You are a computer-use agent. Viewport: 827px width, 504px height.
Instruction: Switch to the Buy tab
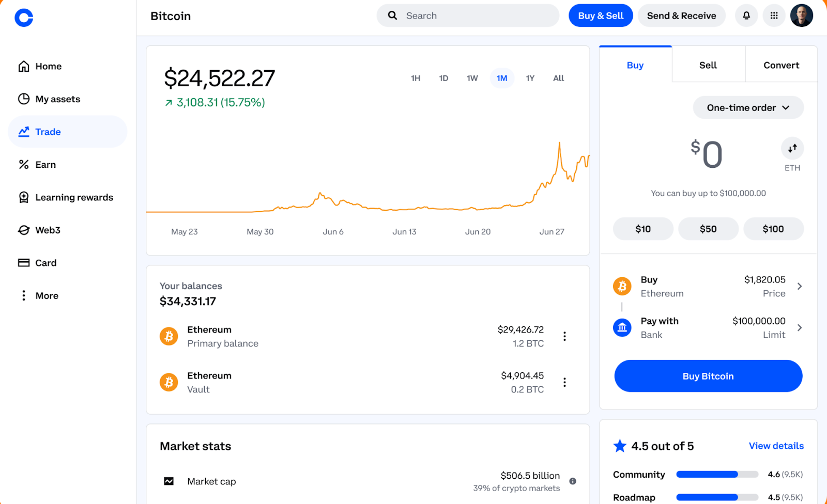(x=635, y=65)
